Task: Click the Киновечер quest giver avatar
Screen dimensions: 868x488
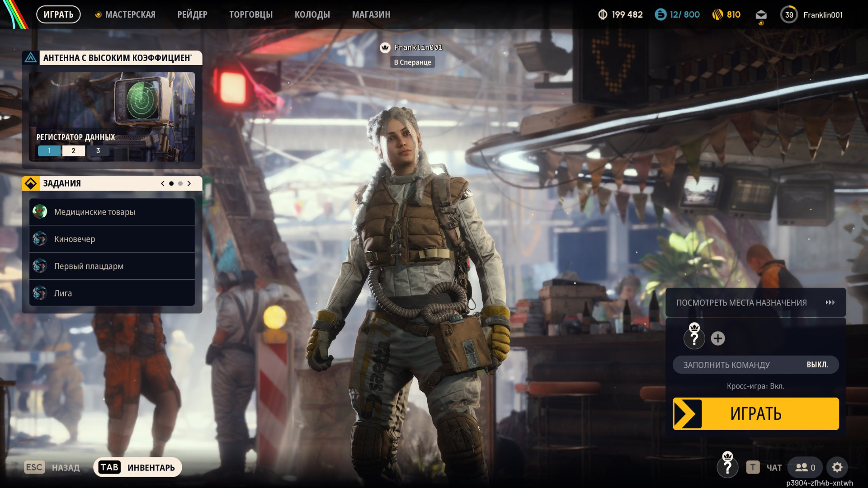Action: (40, 239)
